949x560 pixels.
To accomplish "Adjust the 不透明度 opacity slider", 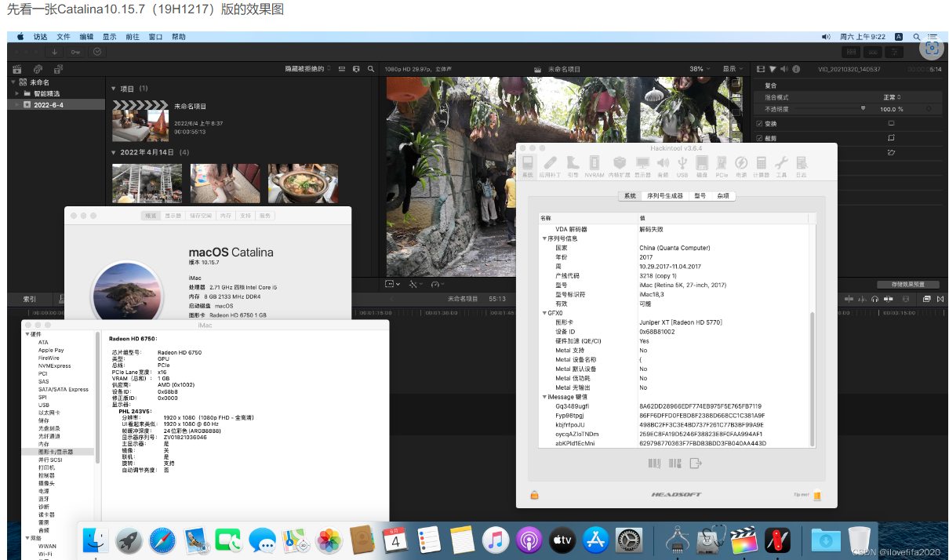I will pos(863,109).
